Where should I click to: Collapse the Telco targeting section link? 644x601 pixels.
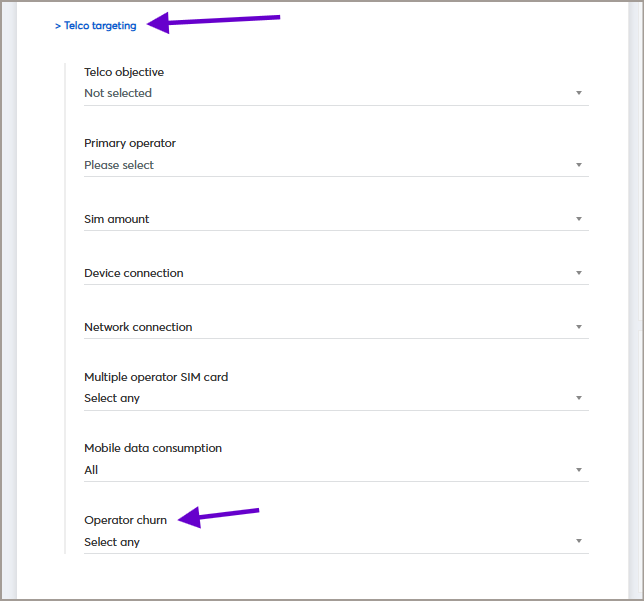(x=96, y=26)
